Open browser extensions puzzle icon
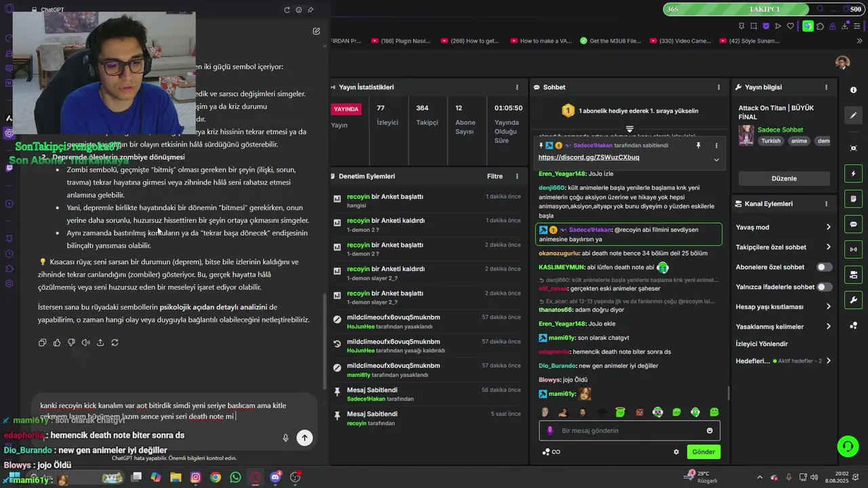Viewport: 868px width, 488px height. point(821,26)
